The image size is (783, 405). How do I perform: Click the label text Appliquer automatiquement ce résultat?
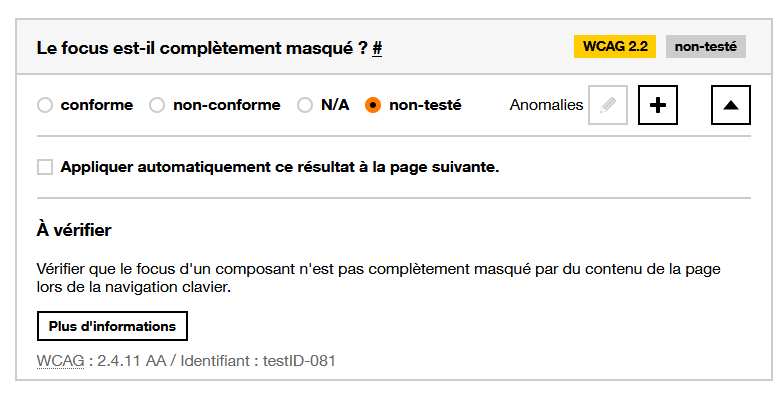point(279,167)
